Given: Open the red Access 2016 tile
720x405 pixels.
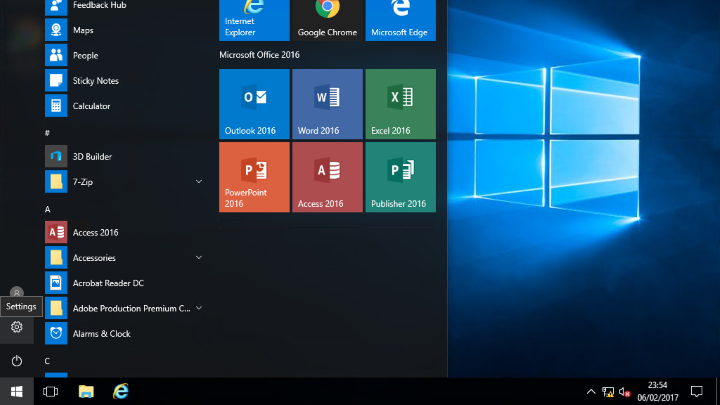Looking at the screenshot, I should point(327,177).
